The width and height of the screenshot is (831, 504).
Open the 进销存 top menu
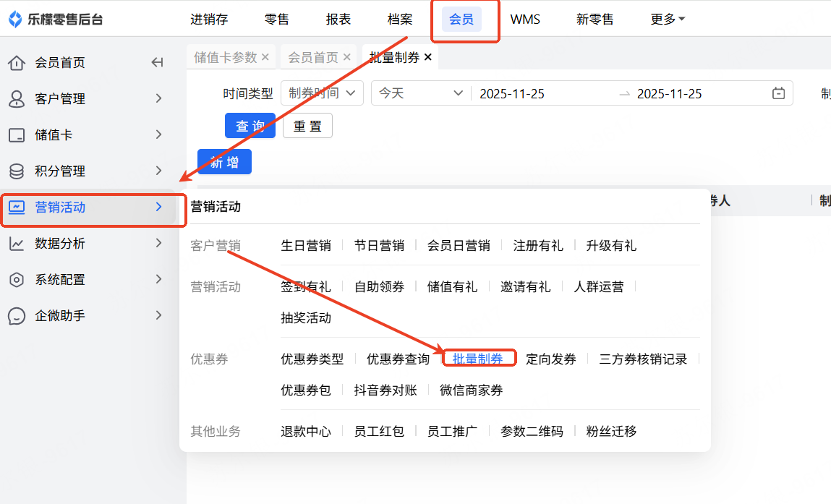coord(209,19)
